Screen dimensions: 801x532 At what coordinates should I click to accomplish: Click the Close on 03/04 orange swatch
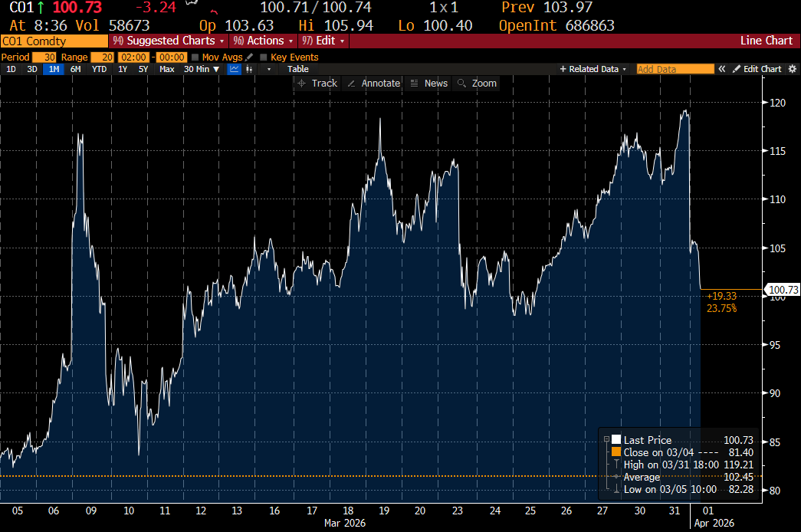[616, 452]
